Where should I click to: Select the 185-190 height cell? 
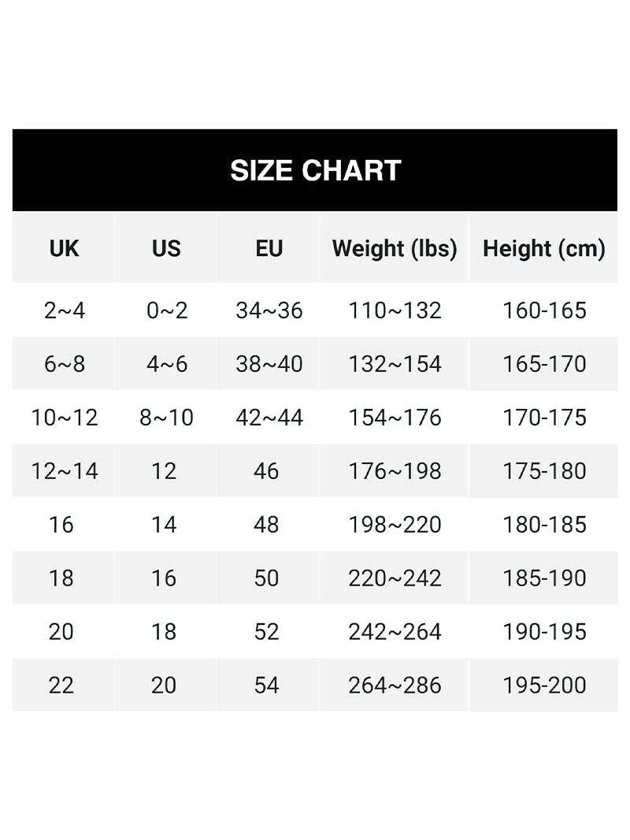tap(544, 578)
